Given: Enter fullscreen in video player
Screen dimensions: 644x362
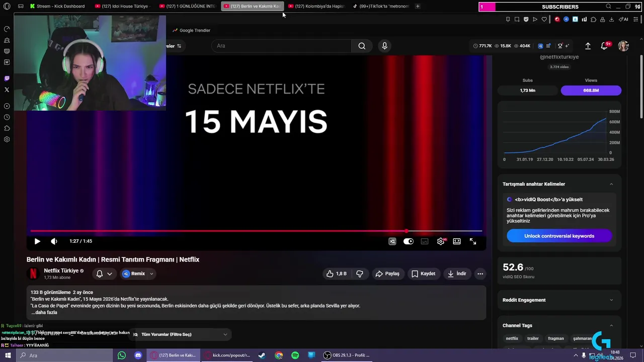Looking at the screenshot, I should point(473,241).
